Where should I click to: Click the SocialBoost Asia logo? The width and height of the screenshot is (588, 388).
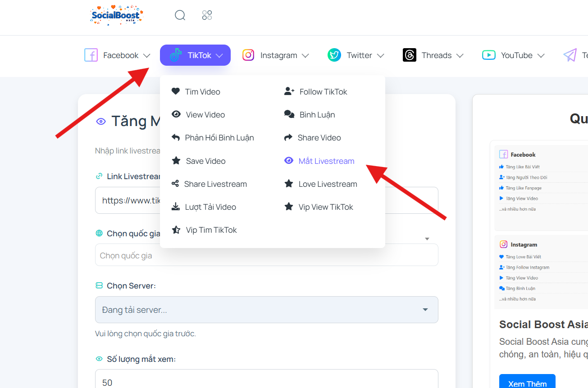(x=116, y=15)
